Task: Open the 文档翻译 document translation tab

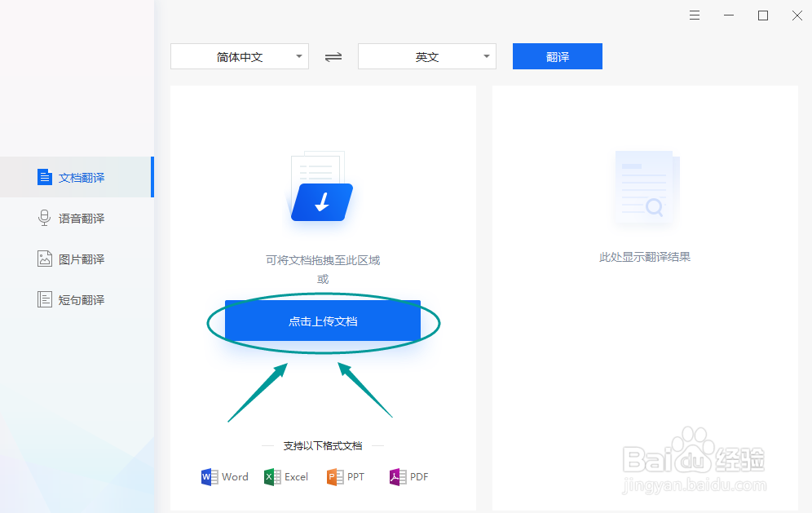Action: [x=77, y=177]
